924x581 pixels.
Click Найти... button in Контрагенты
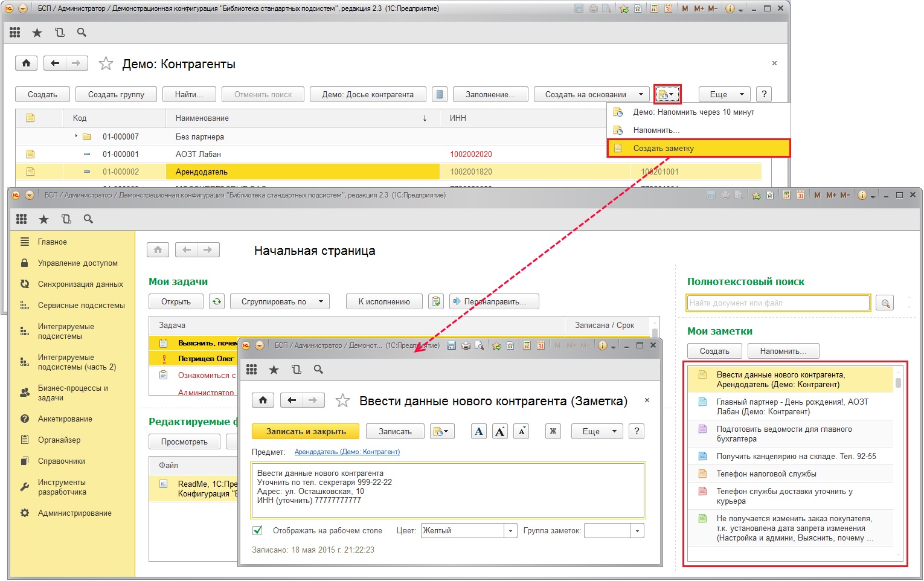point(189,94)
